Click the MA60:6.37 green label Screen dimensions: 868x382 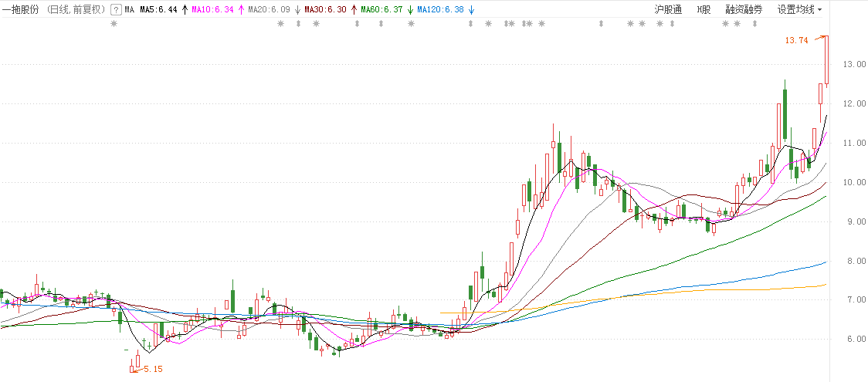click(384, 10)
